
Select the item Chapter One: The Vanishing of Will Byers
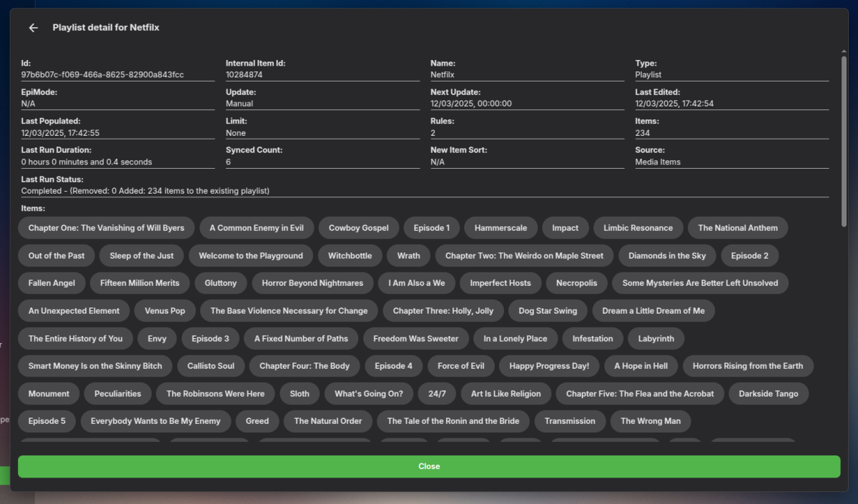105,227
